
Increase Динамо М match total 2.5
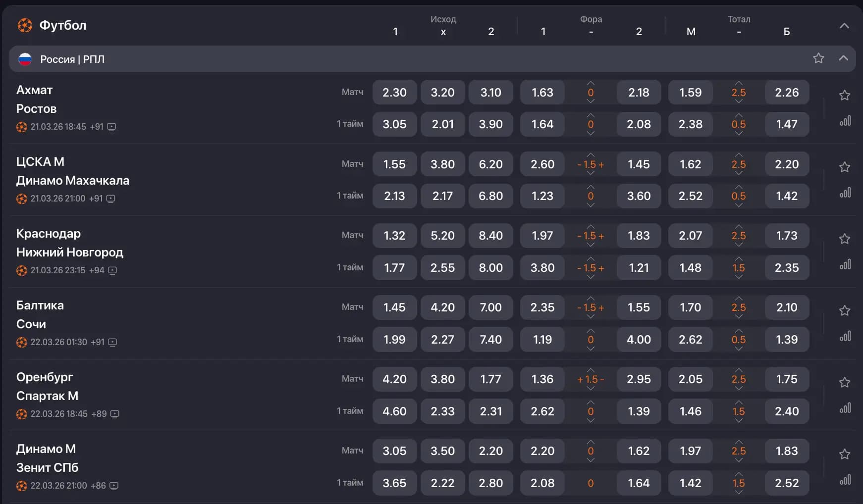[739, 442]
